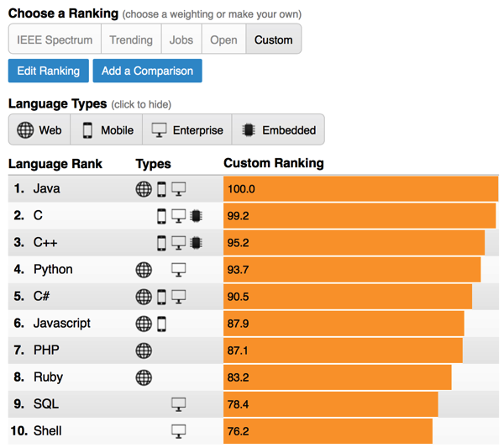
Task: Click the phone icon in the C row
Action: click(161, 216)
